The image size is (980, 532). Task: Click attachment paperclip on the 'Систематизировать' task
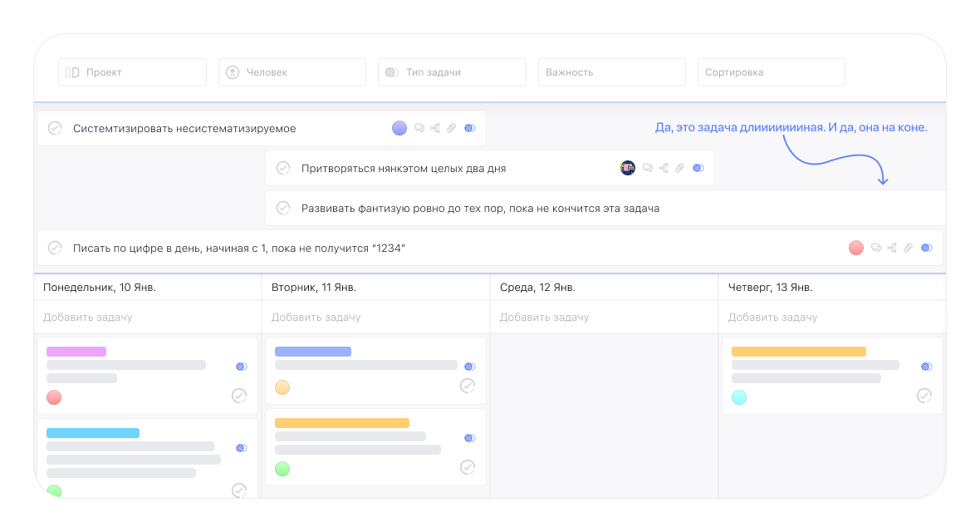[451, 128]
